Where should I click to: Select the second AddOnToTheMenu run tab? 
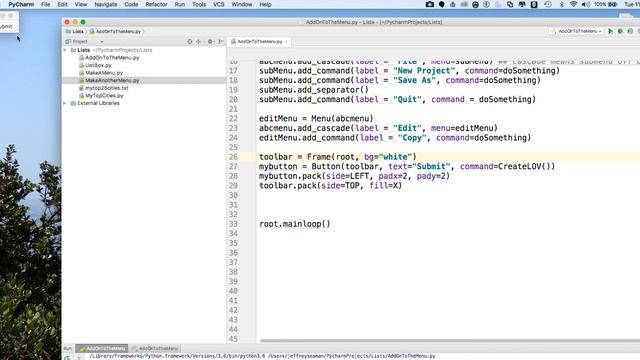point(155,349)
